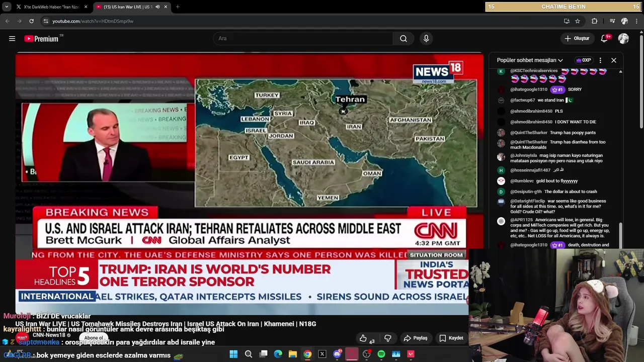Open @QuintTheSharker poopy pants chat message
This screenshot has width=644, height=362.
[x=553, y=133]
